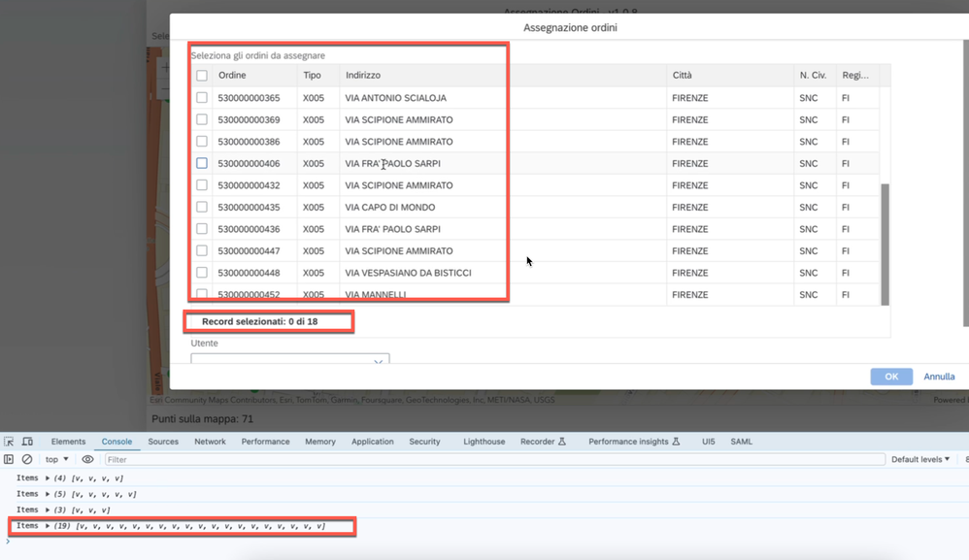Click the Tipo column header

click(x=318, y=76)
